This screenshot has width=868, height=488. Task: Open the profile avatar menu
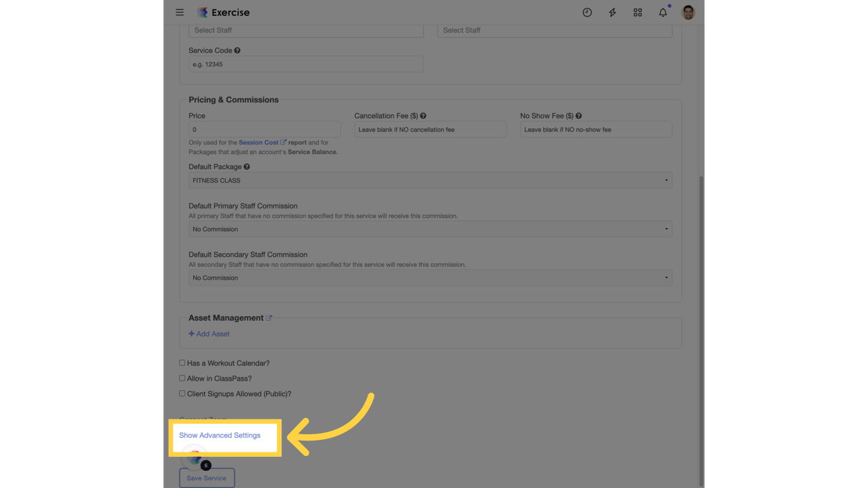tap(688, 12)
